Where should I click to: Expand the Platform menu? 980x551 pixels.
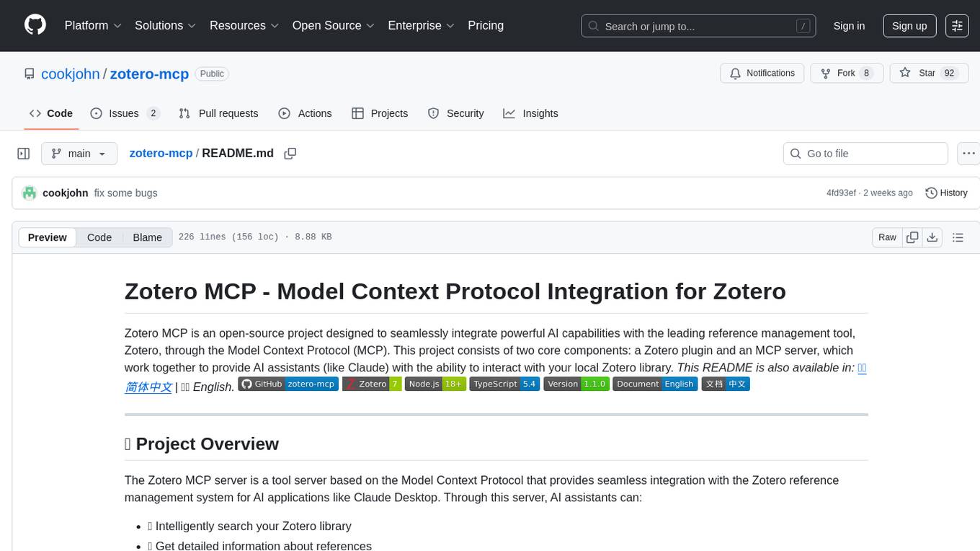[x=93, y=25]
